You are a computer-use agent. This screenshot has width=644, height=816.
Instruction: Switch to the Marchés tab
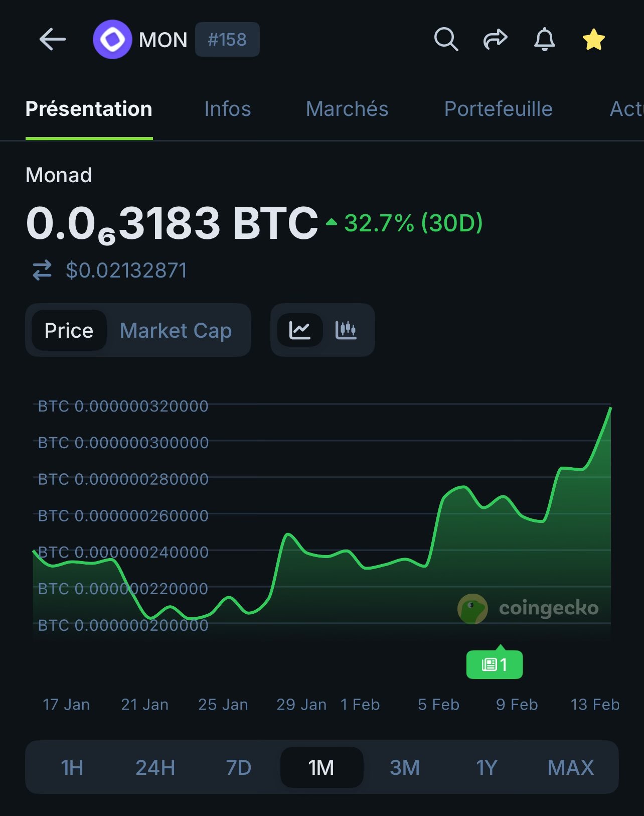click(347, 109)
